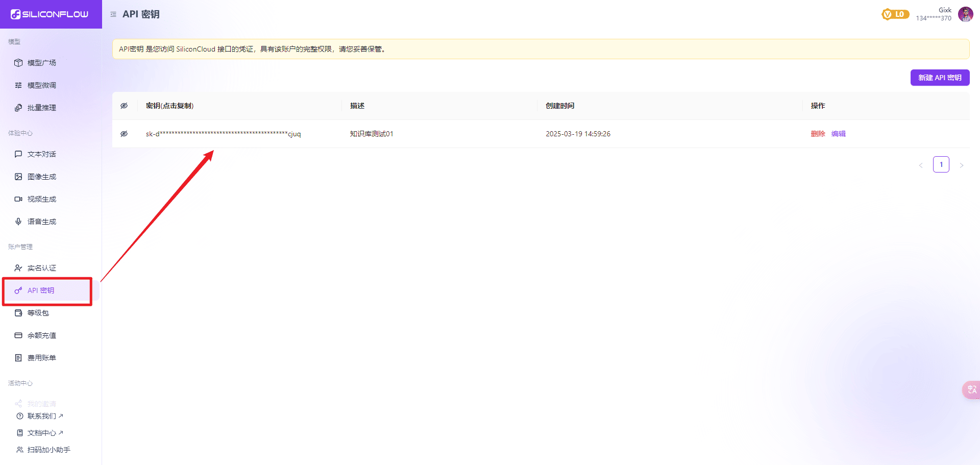The width and height of the screenshot is (980, 465).
Task: Go to next page arrow
Action: 962,165
